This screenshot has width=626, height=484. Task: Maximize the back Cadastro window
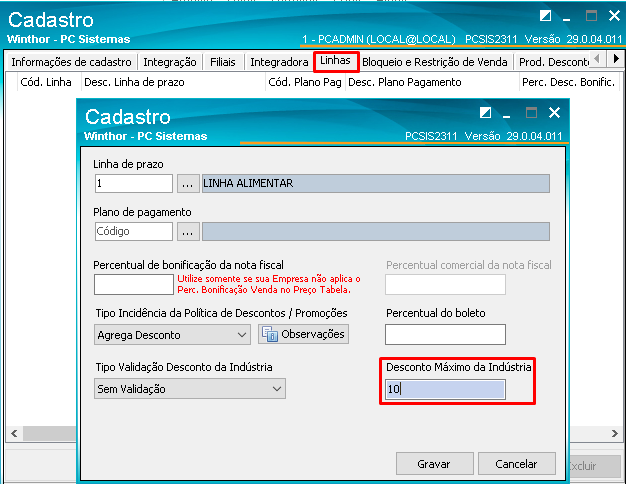click(591, 16)
